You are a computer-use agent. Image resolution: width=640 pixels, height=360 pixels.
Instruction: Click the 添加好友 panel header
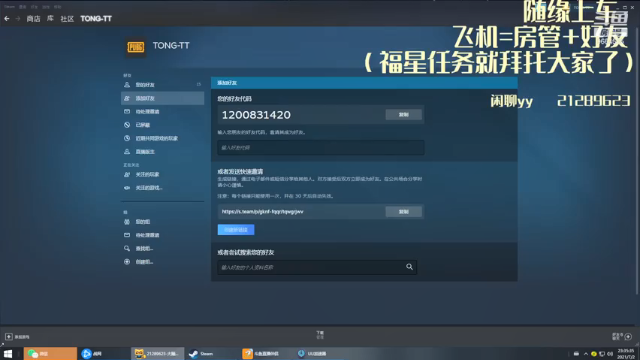pyautogui.click(x=364, y=83)
